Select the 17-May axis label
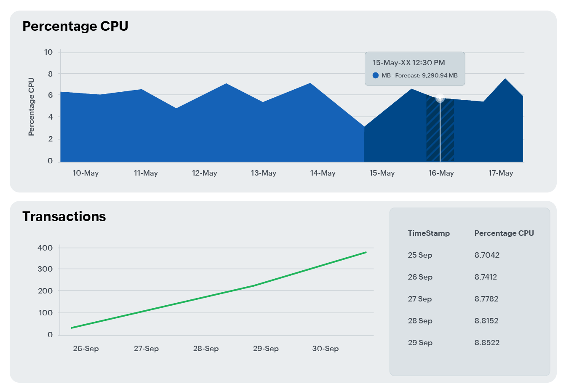This screenshot has height=392, width=566. pyautogui.click(x=501, y=173)
